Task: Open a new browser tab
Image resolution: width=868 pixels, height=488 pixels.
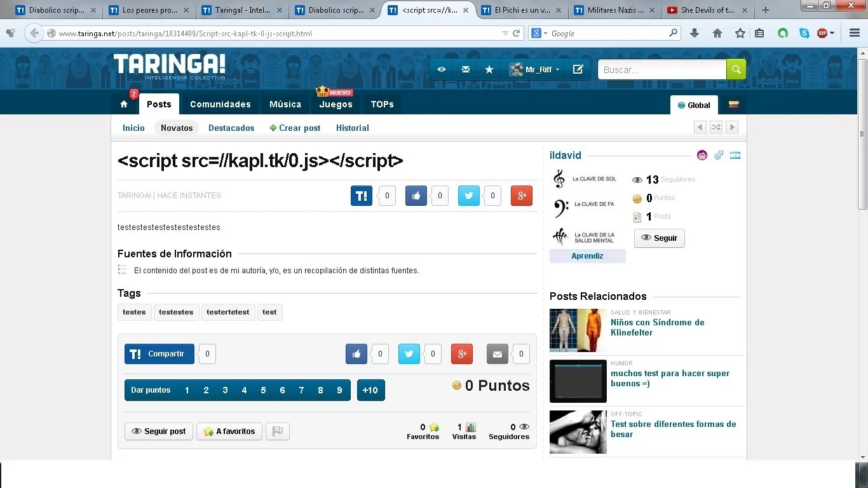Action: click(x=765, y=10)
